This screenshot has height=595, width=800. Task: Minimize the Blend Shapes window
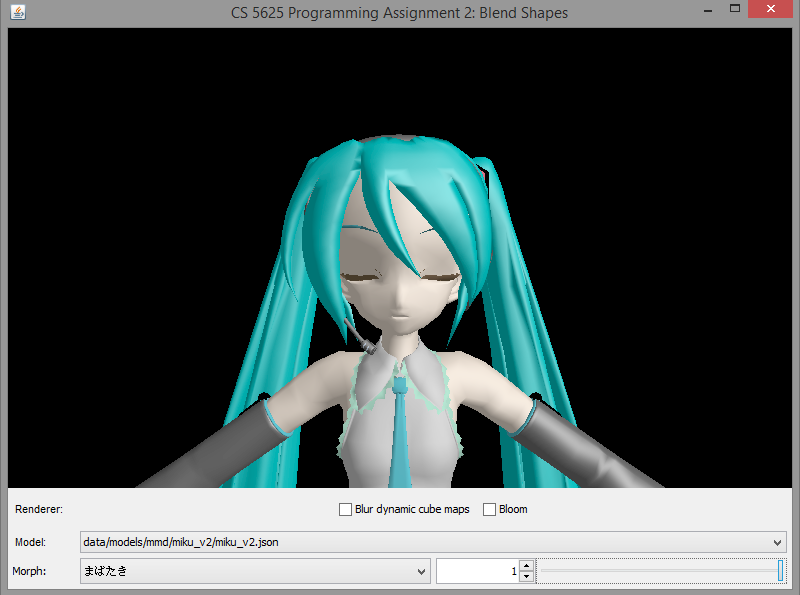click(706, 10)
